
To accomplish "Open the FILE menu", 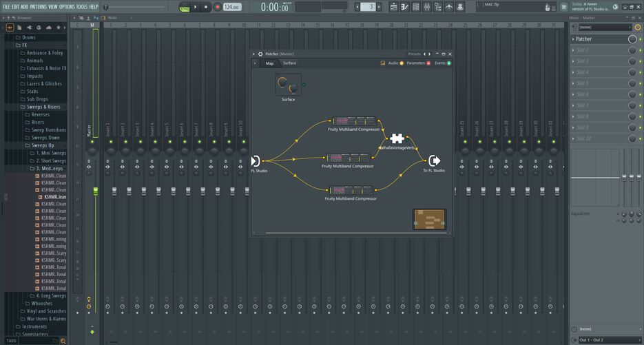I will coord(6,7).
